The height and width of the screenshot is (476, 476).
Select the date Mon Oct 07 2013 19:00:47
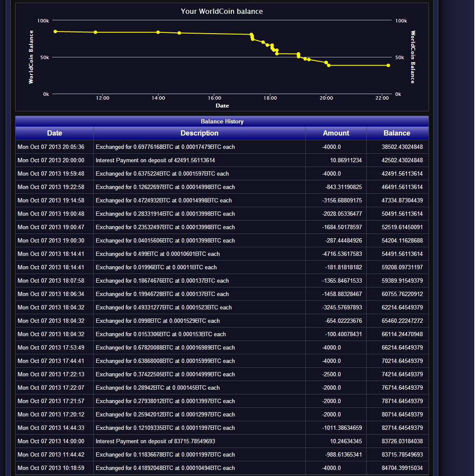click(51, 227)
